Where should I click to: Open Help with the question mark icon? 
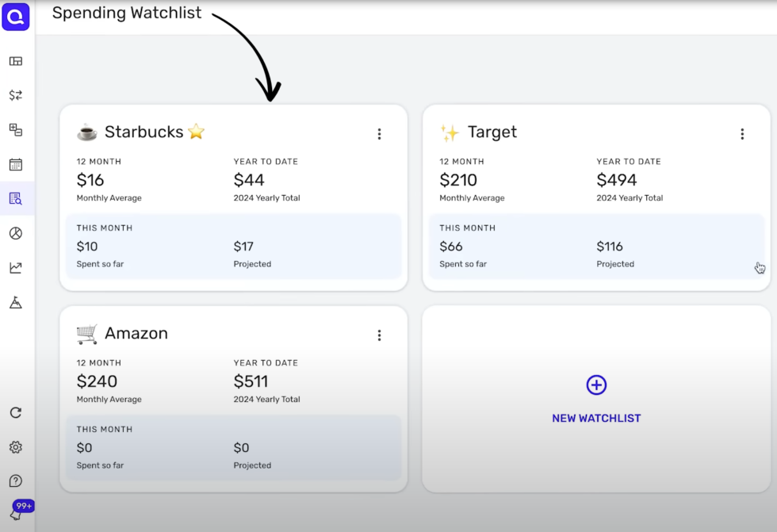(16, 481)
